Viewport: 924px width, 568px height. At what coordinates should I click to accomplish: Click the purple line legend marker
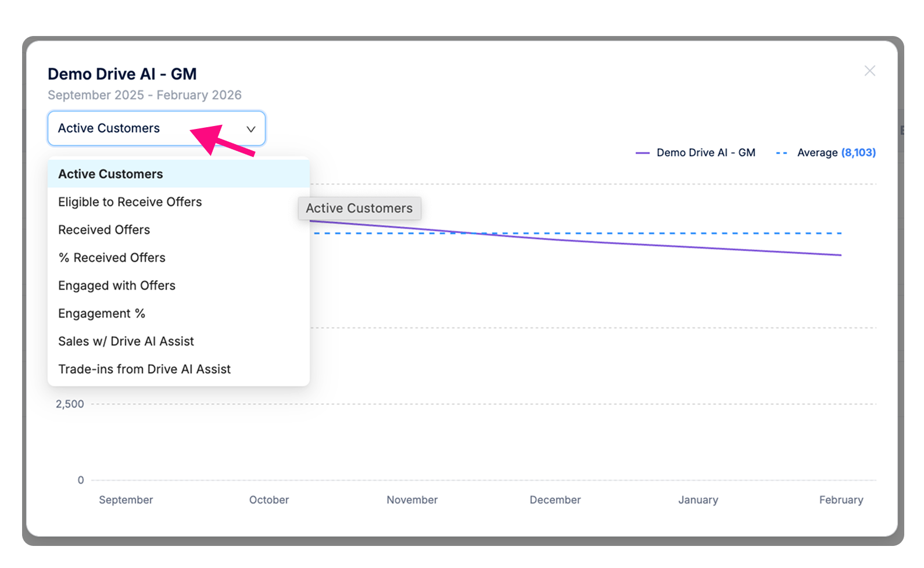pyautogui.click(x=642, y=153)
